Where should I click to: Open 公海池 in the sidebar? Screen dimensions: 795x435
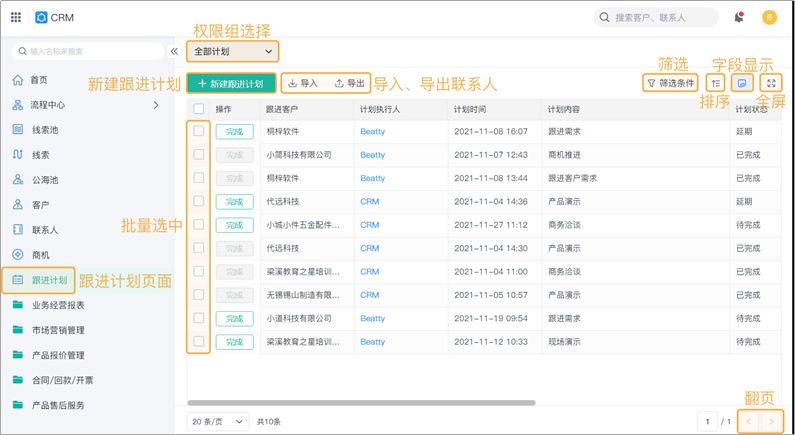pyautogui.click(x=45, y=179)
